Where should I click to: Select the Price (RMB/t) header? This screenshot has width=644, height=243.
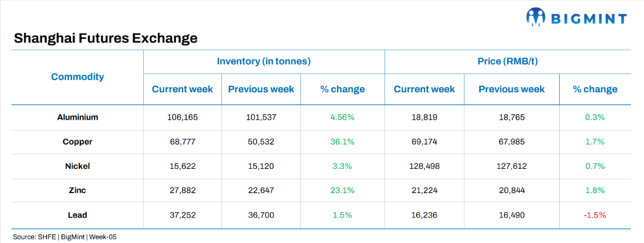514,61
